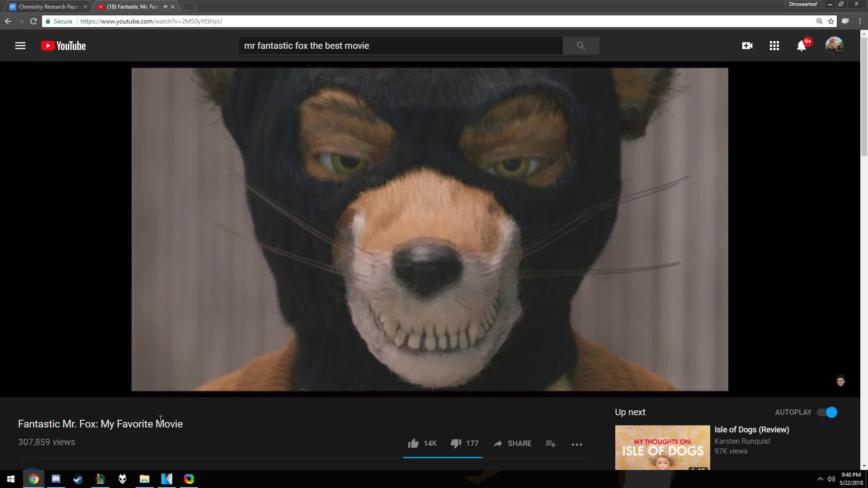868x488 pixels.
Task: Switch to Chemistry Research Paper tab
Action: tap(48, 7)
